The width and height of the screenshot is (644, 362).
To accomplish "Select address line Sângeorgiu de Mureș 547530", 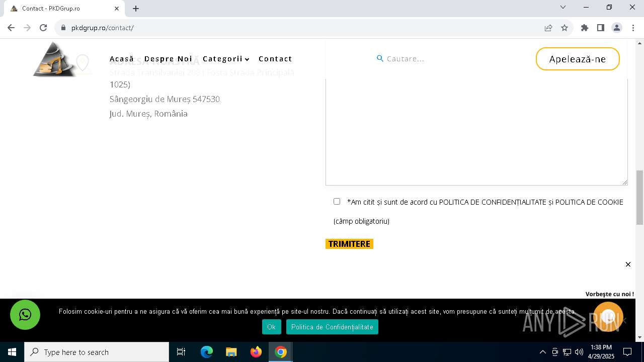I will pos(165,99).
